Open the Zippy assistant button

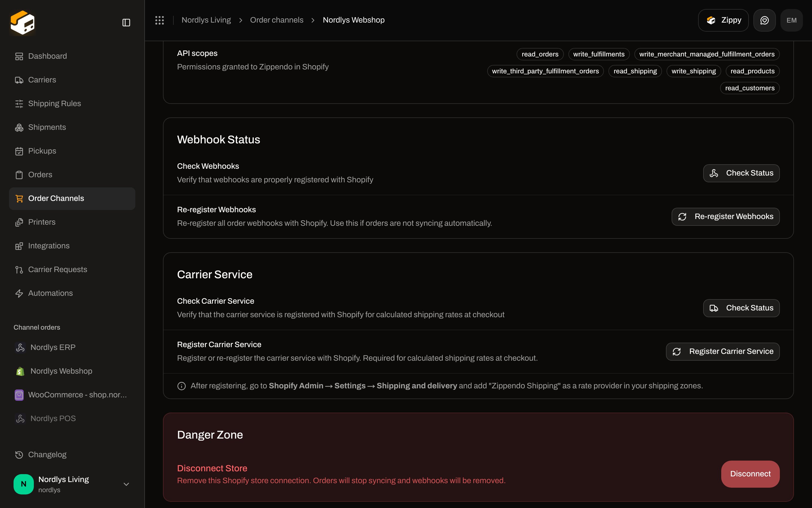[723, 20]
